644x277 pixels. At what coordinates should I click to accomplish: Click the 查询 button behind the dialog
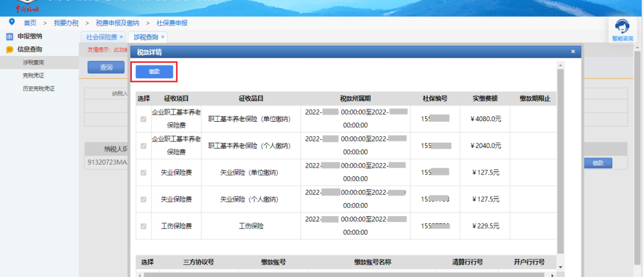click(x=106, y=67)
